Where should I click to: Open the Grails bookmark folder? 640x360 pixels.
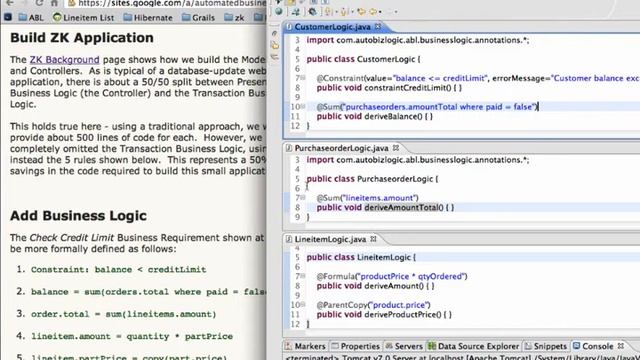tap(198, 18)
